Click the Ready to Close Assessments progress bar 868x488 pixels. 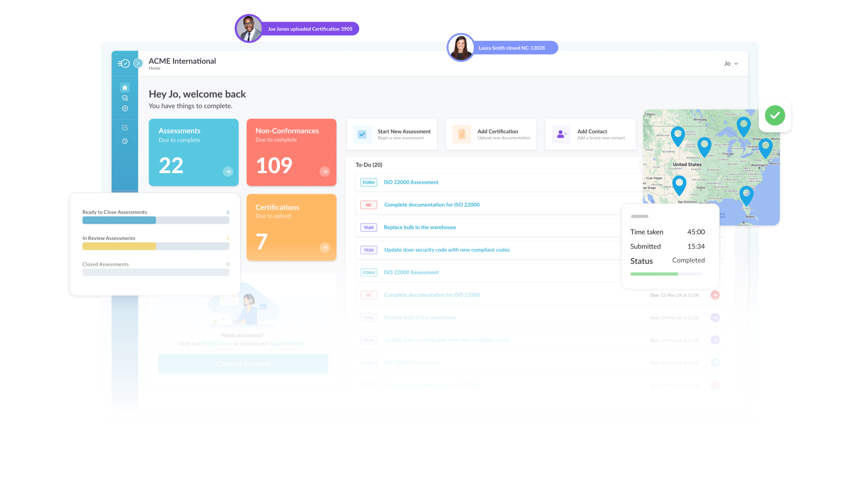156,220
